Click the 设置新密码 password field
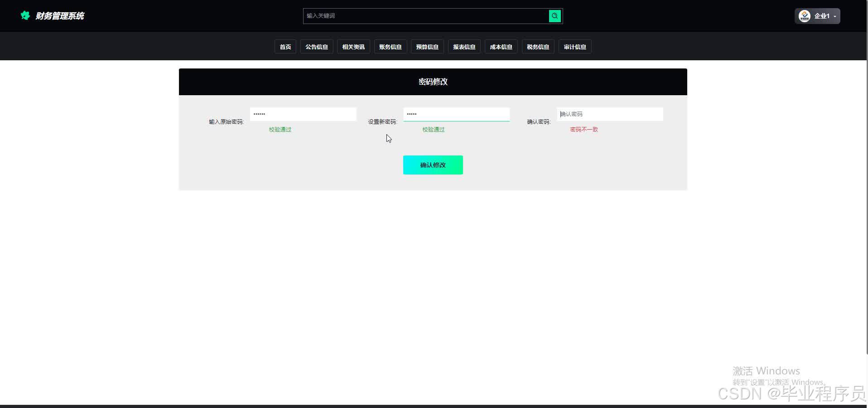This screenshot has height=408, width=868. click(457, 114)
